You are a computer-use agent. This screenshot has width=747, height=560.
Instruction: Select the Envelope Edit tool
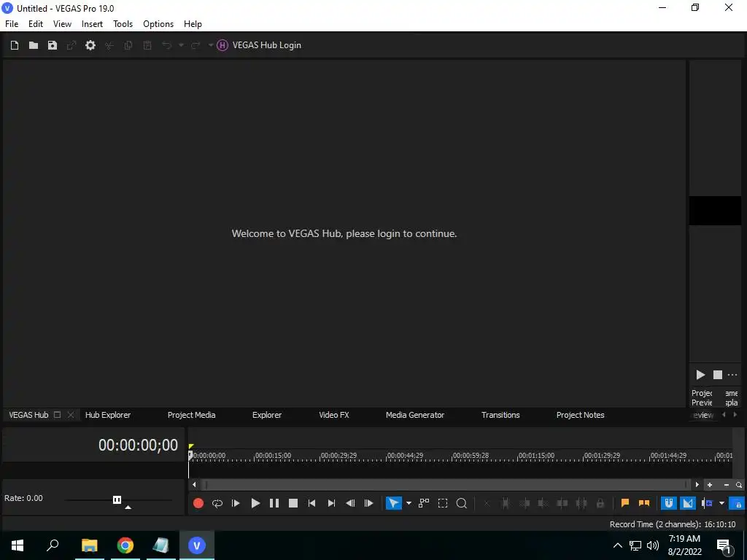424,503
